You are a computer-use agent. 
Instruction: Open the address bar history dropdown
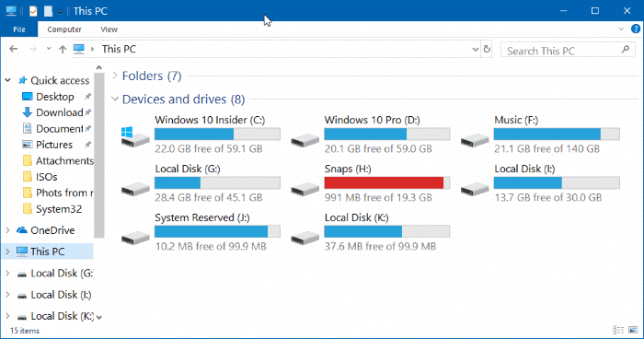pyautogui.click(x=476, y=50)
